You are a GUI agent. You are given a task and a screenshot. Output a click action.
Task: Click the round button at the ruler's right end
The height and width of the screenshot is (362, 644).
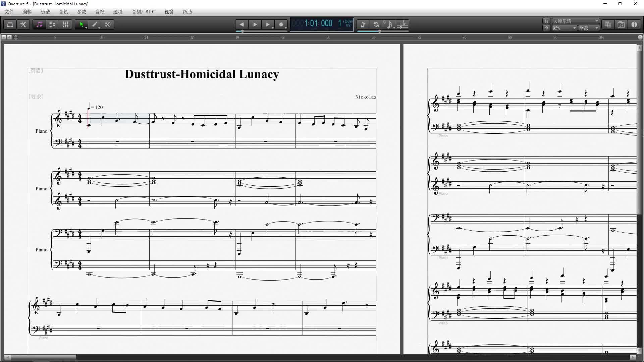click(x=640, y=37)
